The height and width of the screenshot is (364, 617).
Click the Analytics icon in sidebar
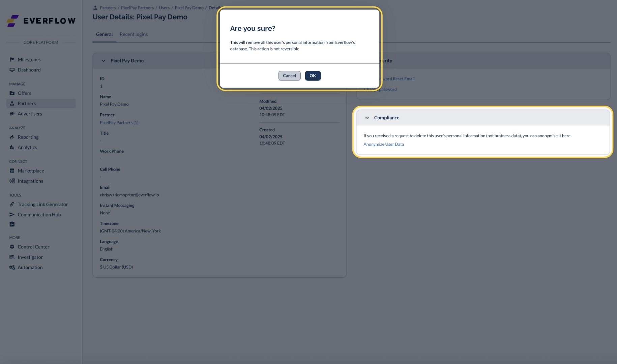12,147
